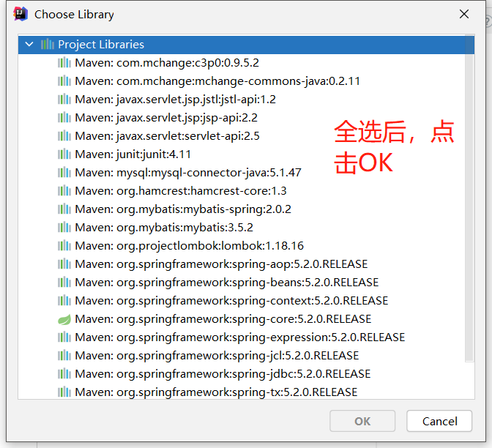Select the spring-jcl:5.2.0.RELEASE library row
Screen dimensions: 492x448
tap(217, 356)
